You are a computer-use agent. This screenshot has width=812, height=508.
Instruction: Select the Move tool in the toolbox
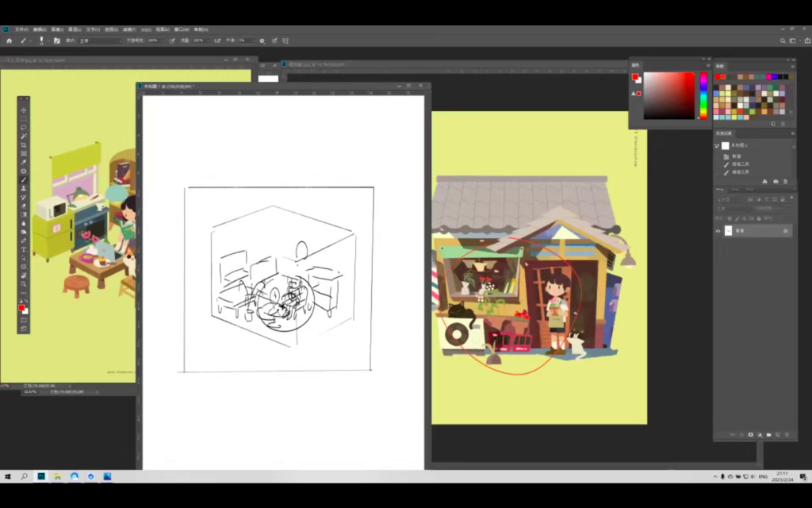[24, 110]
